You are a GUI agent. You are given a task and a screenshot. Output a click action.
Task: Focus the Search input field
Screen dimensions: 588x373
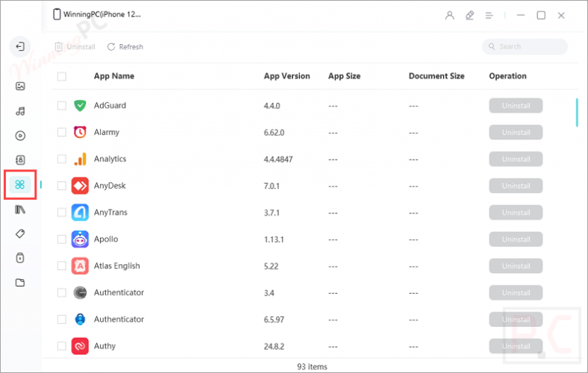pyautogui.click(x=530, y=47)
